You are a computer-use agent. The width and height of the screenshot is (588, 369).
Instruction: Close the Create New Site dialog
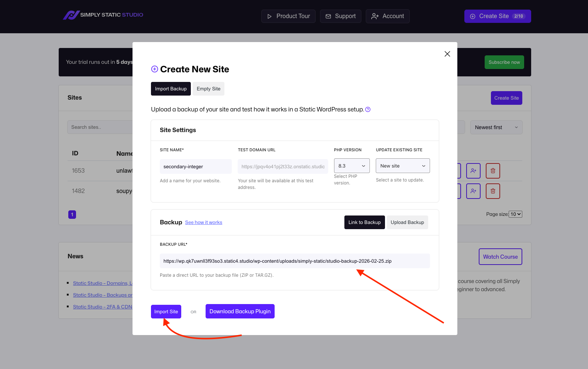pyautogui.click(x=447, y=54)
